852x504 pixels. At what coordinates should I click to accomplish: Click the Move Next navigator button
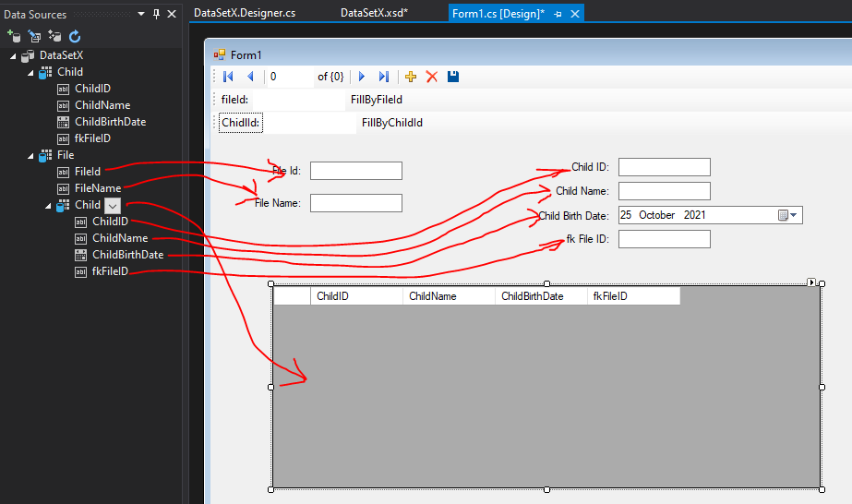362,77
